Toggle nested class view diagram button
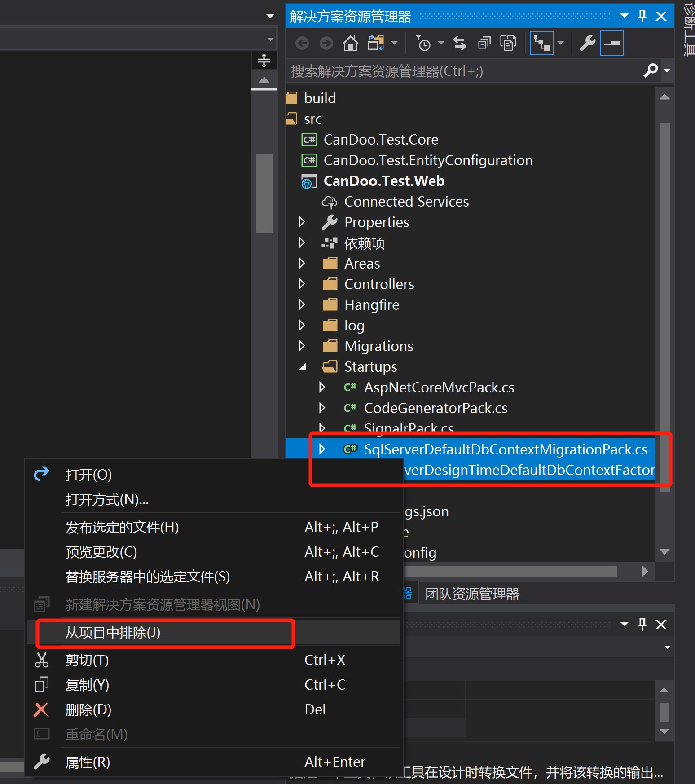 (542, 44)
